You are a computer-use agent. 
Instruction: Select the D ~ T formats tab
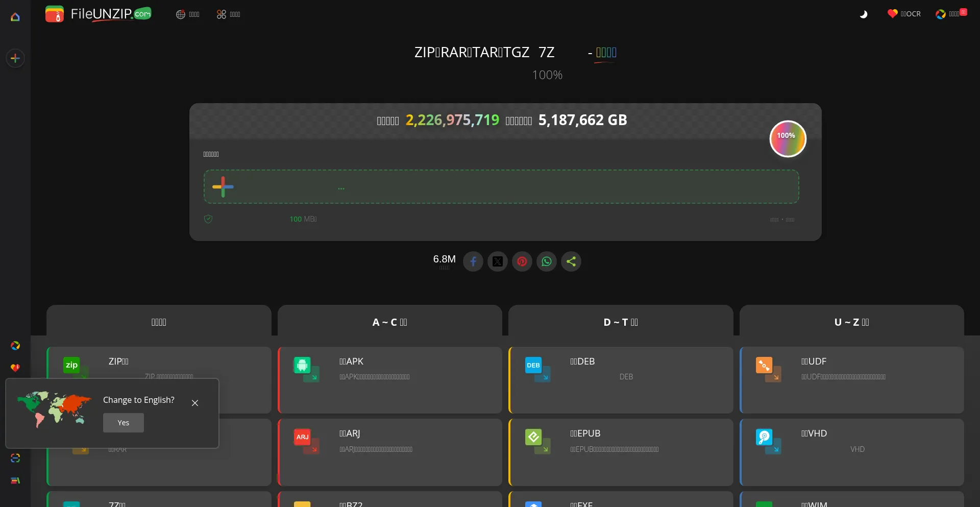coord(621,322)
